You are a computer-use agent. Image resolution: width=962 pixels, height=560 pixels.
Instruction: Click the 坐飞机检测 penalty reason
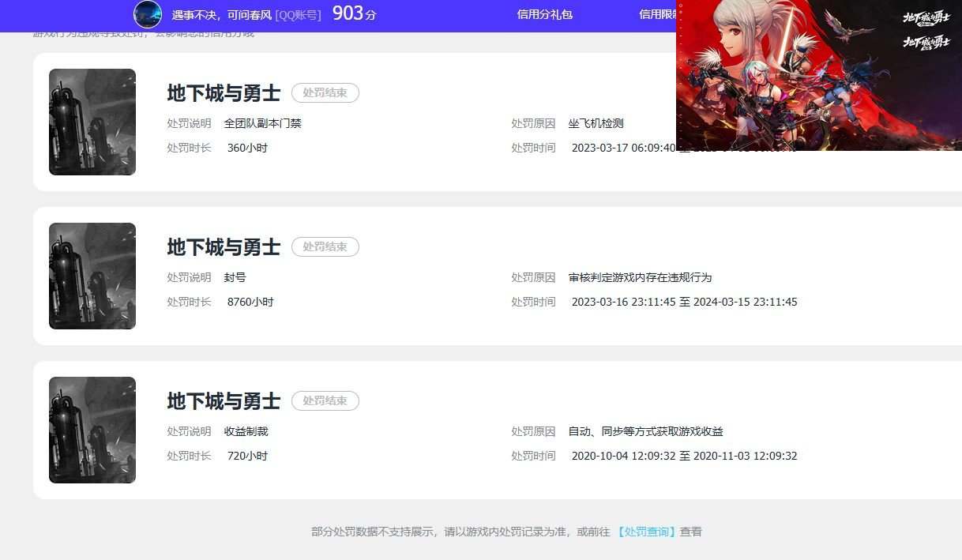click(x=596, y=123)
